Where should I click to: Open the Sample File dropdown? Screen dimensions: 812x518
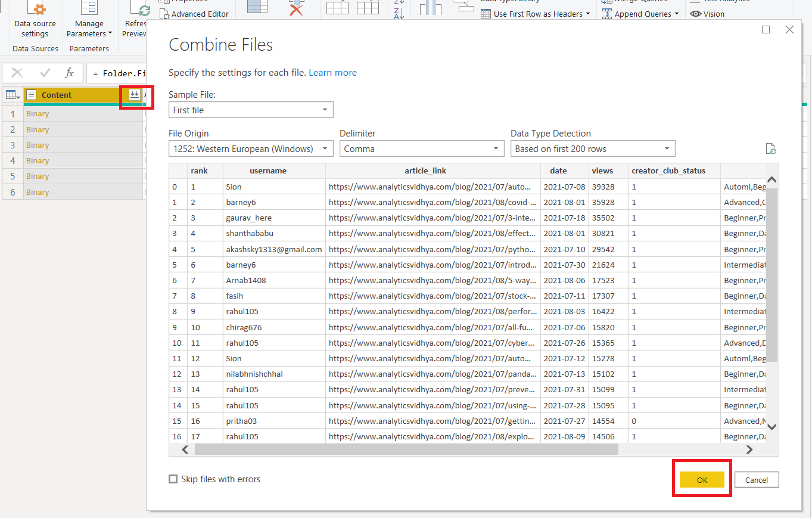[x=250, y=110]
